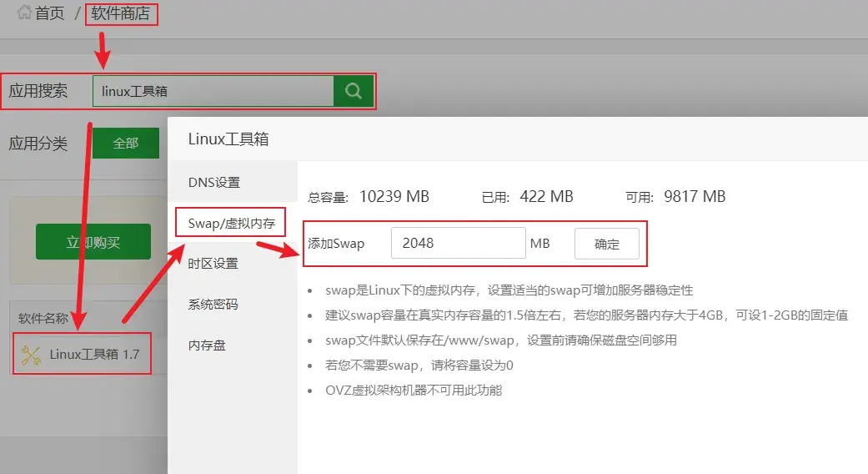Click the green search magnifier button

354,91
